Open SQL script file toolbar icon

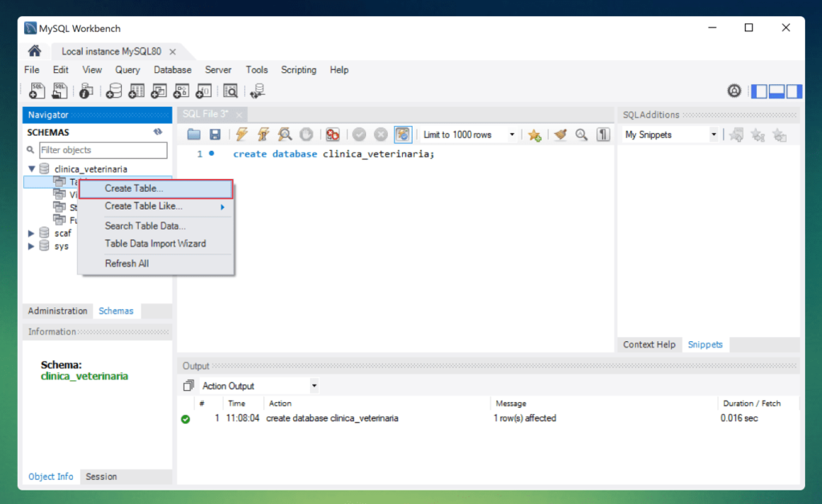pos(59,91)
